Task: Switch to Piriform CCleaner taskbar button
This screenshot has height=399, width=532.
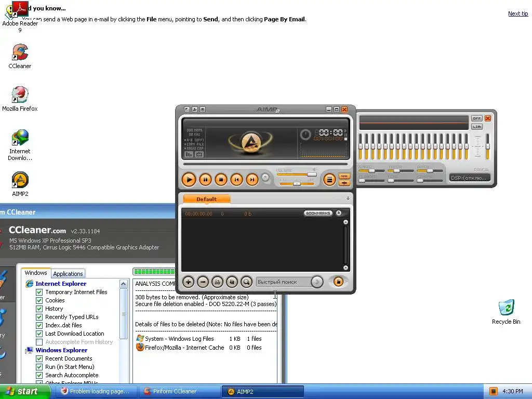Action: [180, 391]
